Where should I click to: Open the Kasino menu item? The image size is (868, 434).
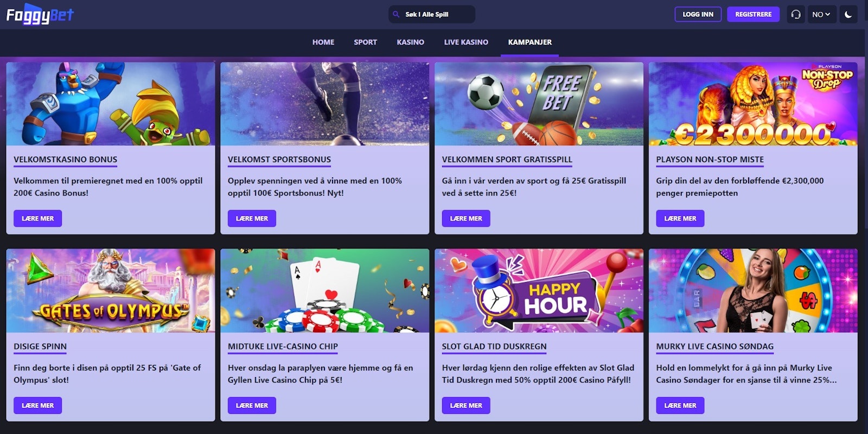(x=411, y=42)
